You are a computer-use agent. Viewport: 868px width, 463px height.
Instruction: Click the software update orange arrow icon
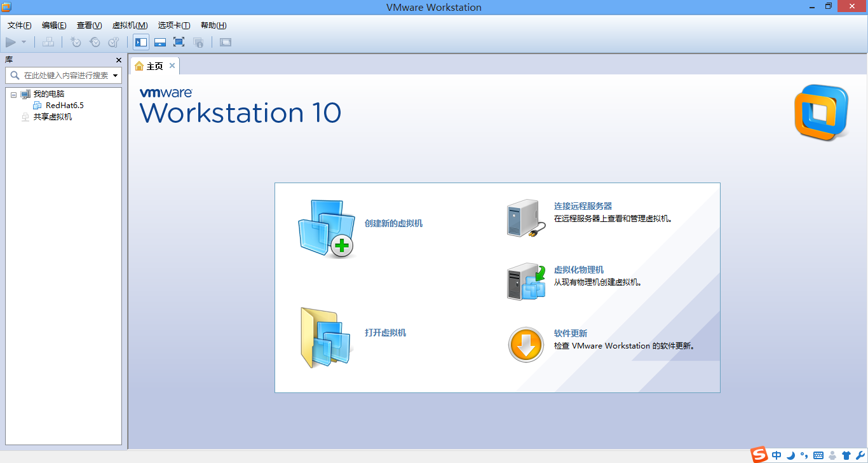tap(526, 345)
